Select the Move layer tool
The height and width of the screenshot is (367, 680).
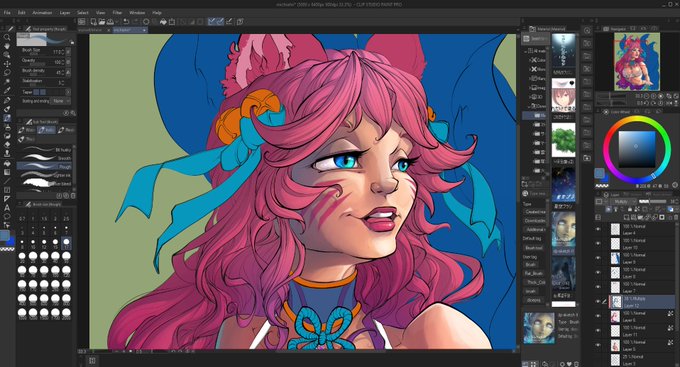click(x=7, y=64)
